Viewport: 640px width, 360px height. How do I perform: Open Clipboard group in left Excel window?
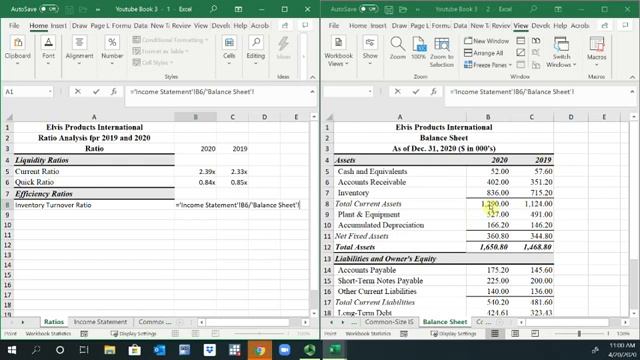click(18, 51)
